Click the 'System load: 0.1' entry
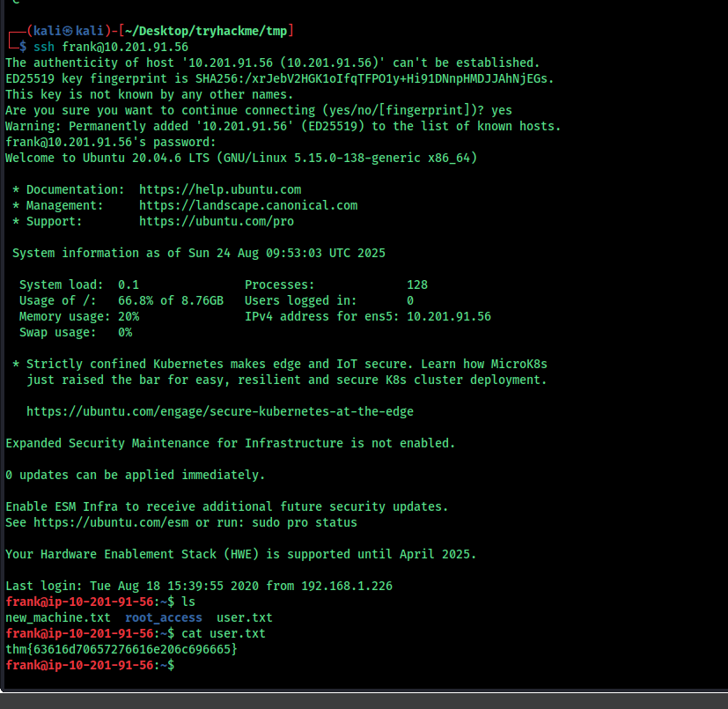Viewport: 728px width, 709px height. 79,284
